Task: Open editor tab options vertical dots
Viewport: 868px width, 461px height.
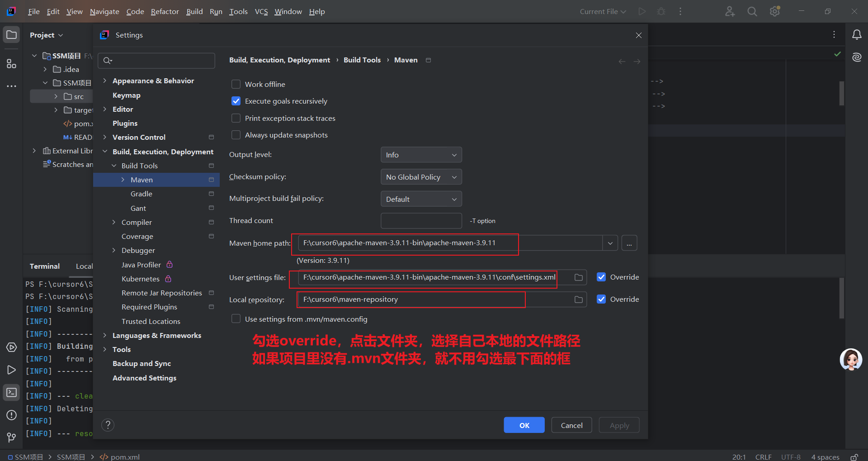Action: pos(834,35)
